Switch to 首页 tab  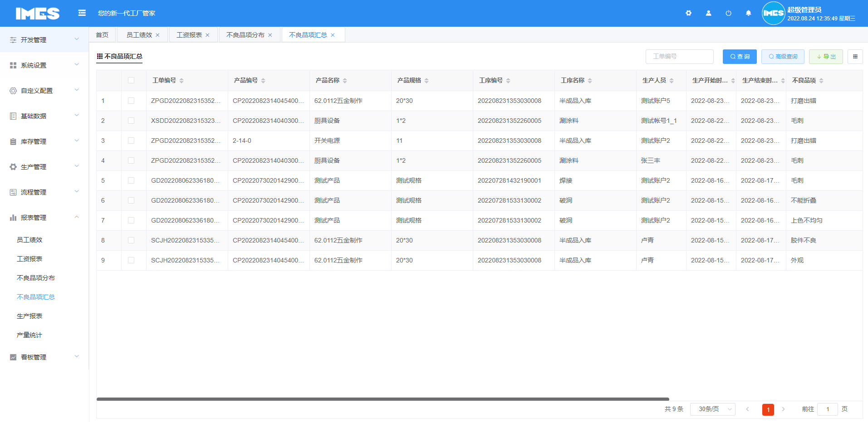[x=102, y=35]
